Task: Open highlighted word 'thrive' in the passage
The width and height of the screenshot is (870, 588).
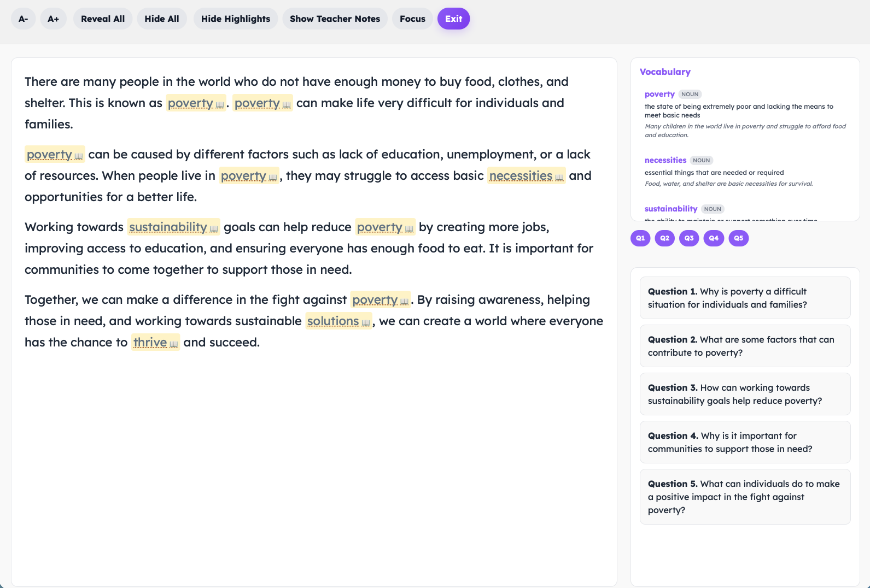Action: coord(150,343)
